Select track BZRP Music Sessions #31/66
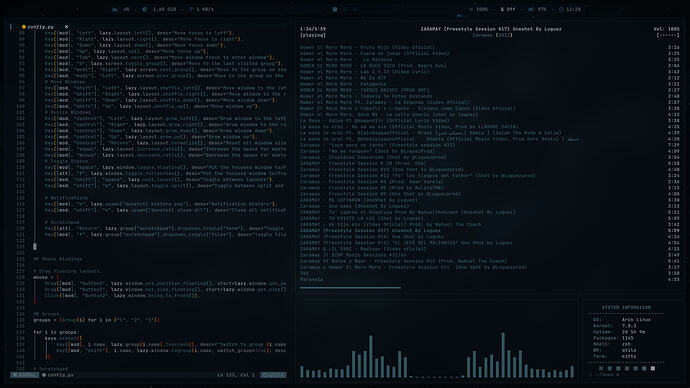Screen dimensions: 690x388 point(353,255)
